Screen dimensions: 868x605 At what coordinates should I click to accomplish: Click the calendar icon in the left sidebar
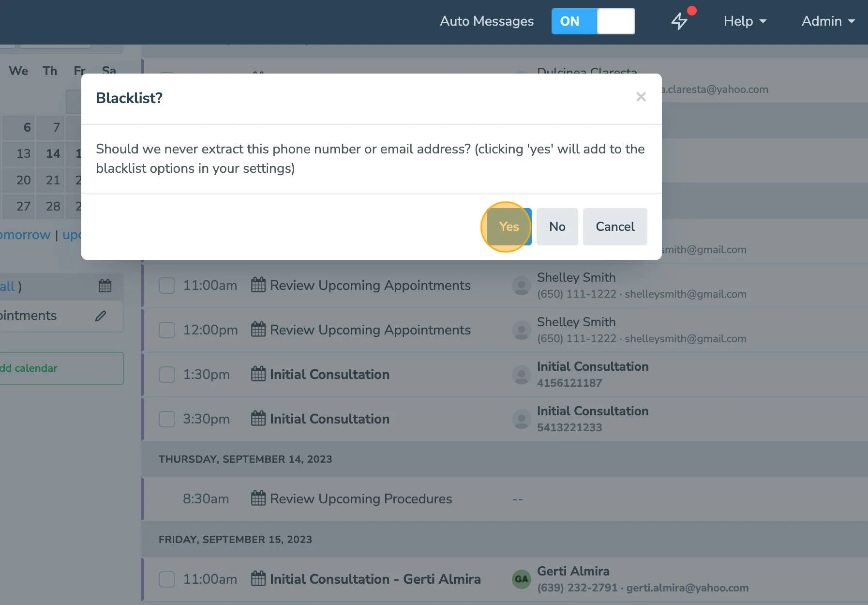(x=105, y=286)
